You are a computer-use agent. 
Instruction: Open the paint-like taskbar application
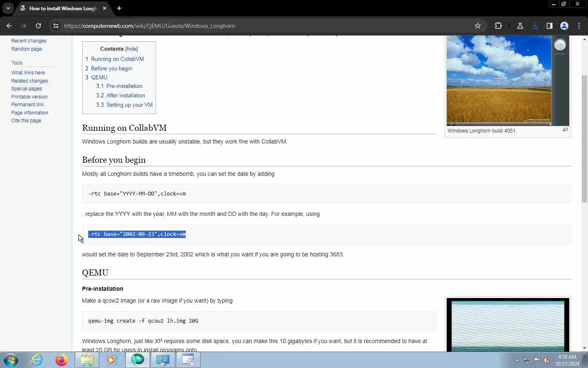pos(188,360)
